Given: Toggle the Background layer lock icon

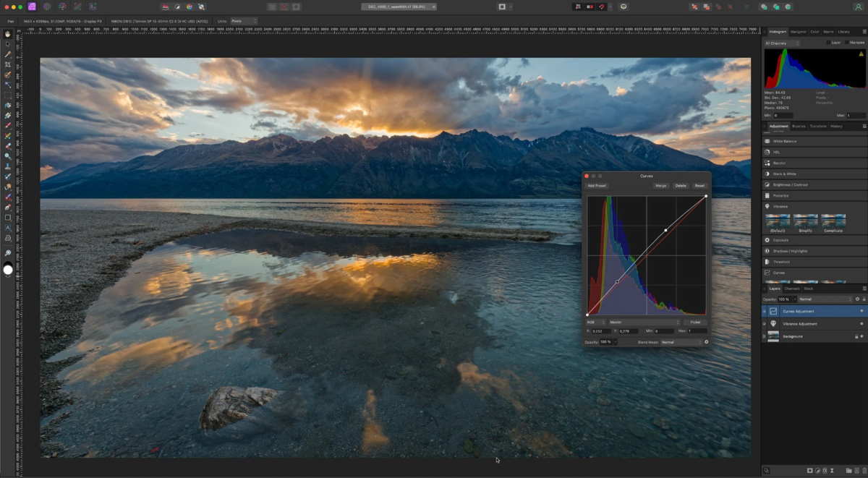Looking at the screenshot, I should pyautogui.click(x=856, y=336).
